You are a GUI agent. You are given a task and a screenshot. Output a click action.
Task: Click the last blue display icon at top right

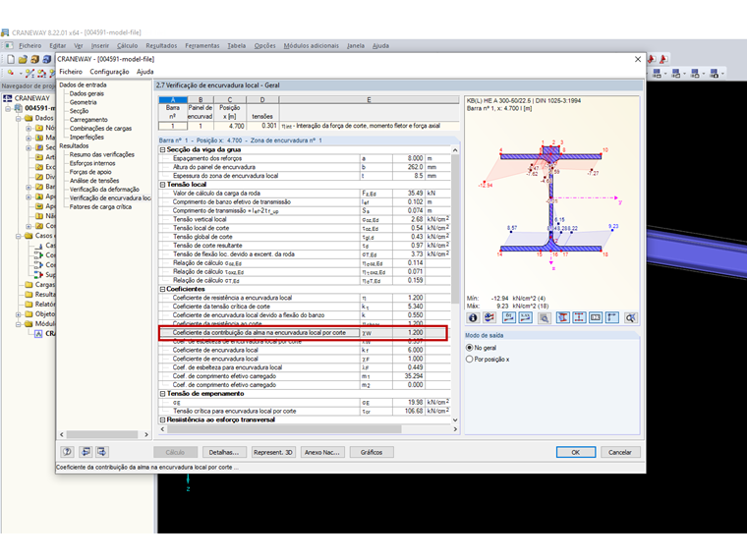click(x=715, y=74)
